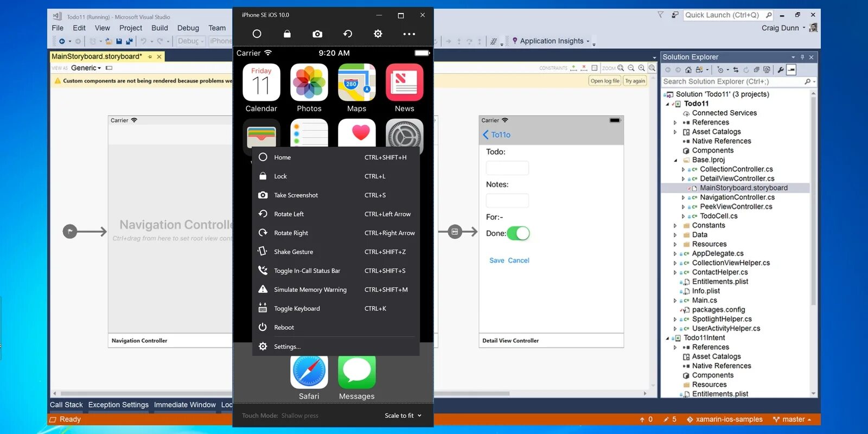Open the Build menu in Visual Studio
868x434 pixels.
(x=159, y=28)
